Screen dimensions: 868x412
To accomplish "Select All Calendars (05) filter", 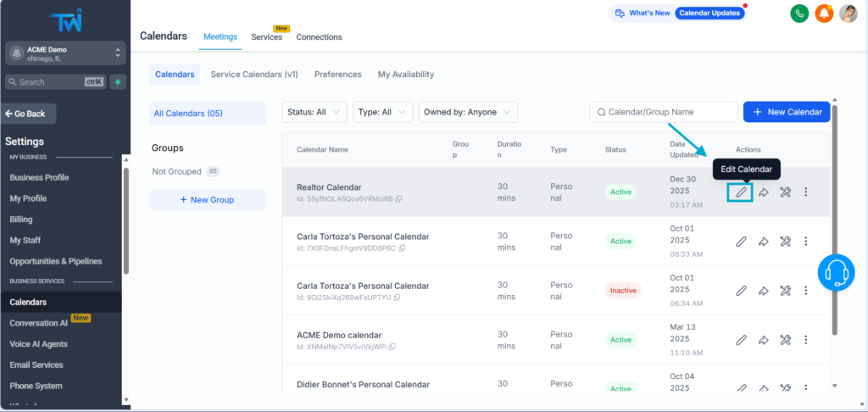I will [x=208, y=114].
